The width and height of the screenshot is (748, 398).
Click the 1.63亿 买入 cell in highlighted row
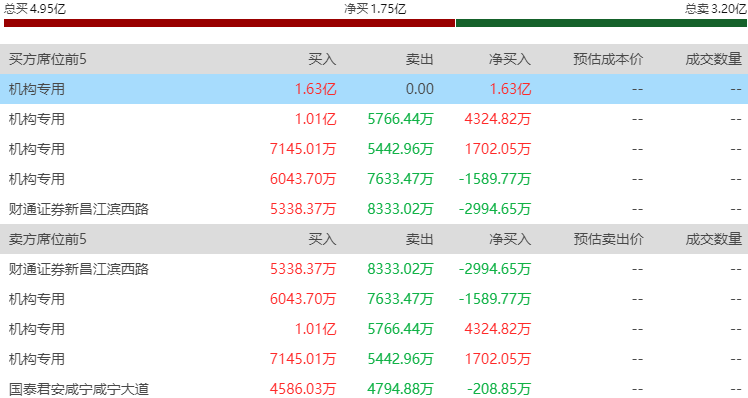[315, 89]
